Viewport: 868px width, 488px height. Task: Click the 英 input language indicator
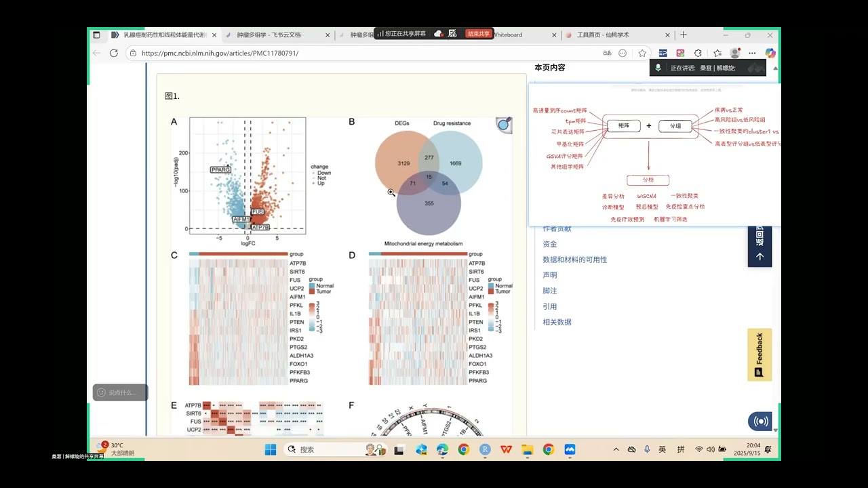click(663, 449)
